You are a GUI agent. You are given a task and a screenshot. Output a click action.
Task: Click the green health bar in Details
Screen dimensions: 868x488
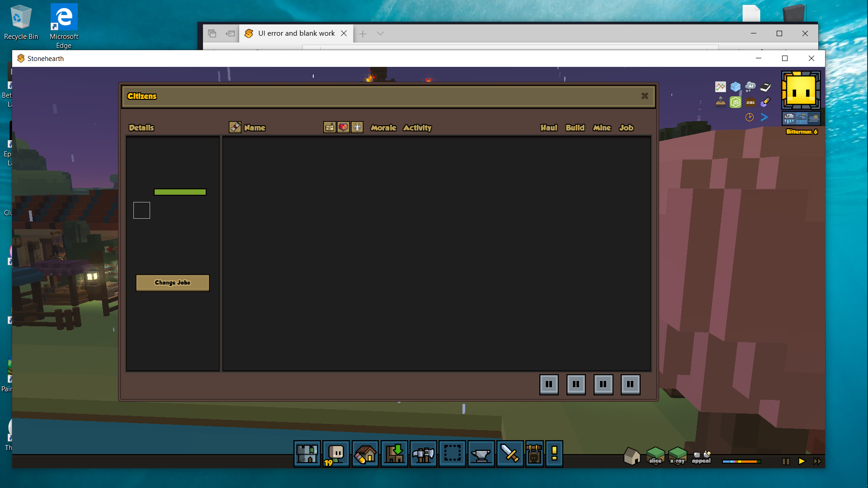click(x=180, y=192)
